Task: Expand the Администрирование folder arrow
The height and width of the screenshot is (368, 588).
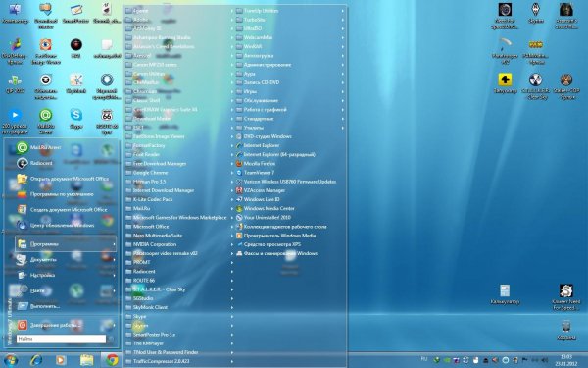Action: (x=342, y=65)
